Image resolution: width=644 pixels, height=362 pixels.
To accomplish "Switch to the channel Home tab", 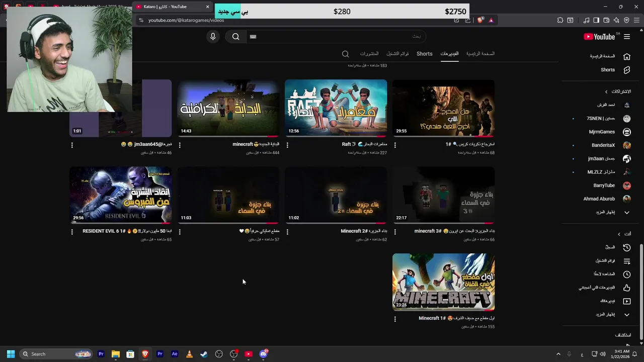I will 480,54.
